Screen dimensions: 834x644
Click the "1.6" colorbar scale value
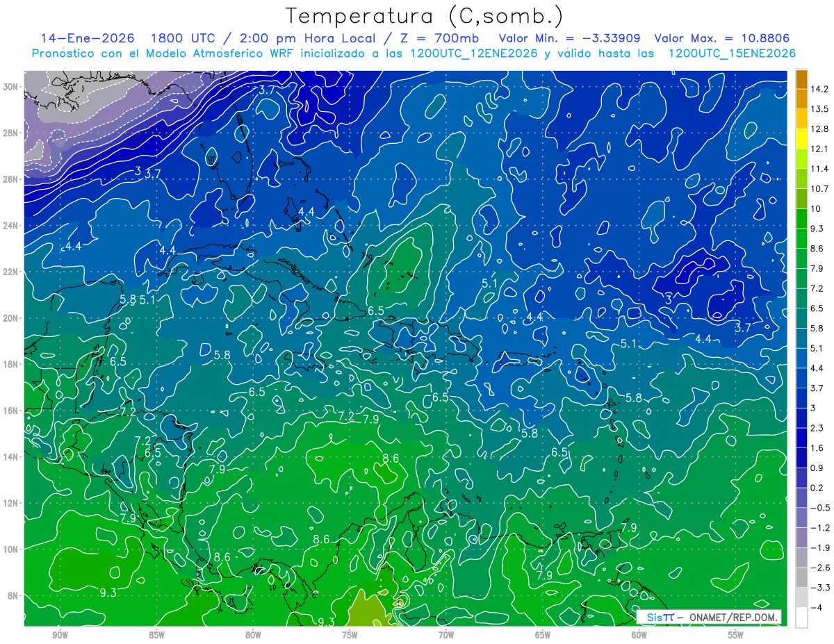pyautogui.click(x=817, y=448)
